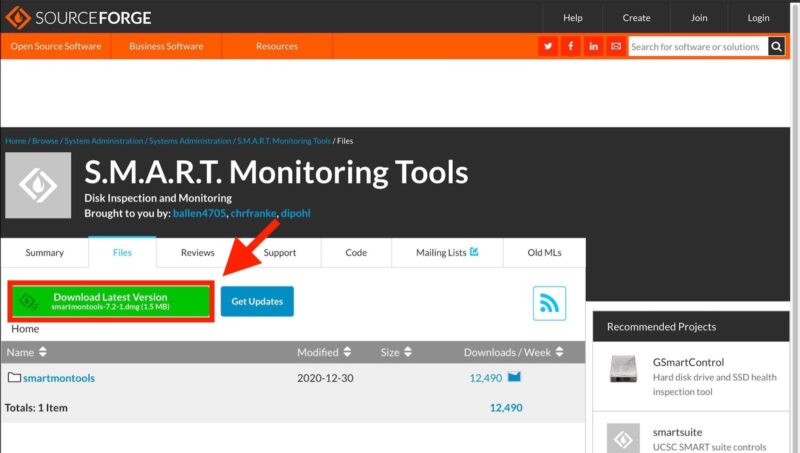The width and height of the screenshot is (800, 453).
Task: Click the dipohl author link
Action: click(295, 213)
